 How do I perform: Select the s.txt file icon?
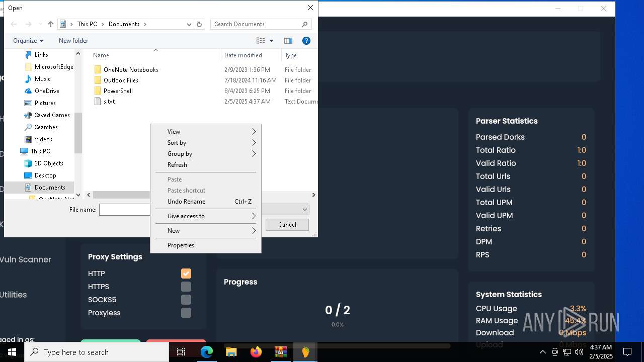coord(98,101)
